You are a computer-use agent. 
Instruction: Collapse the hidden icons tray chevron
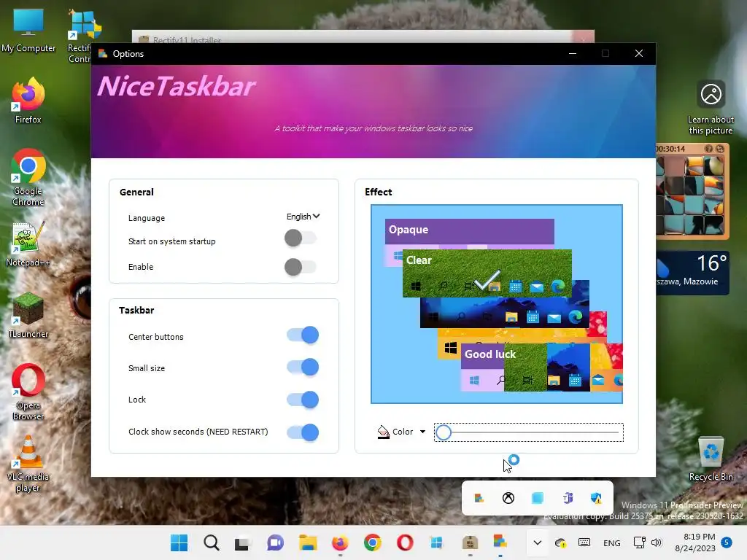pyautogui.click(x=538, y=542)
